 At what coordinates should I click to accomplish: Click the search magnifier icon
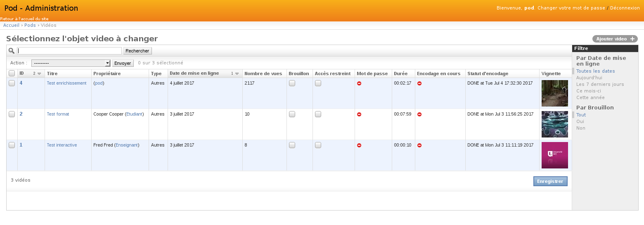[x=12, y=51]
